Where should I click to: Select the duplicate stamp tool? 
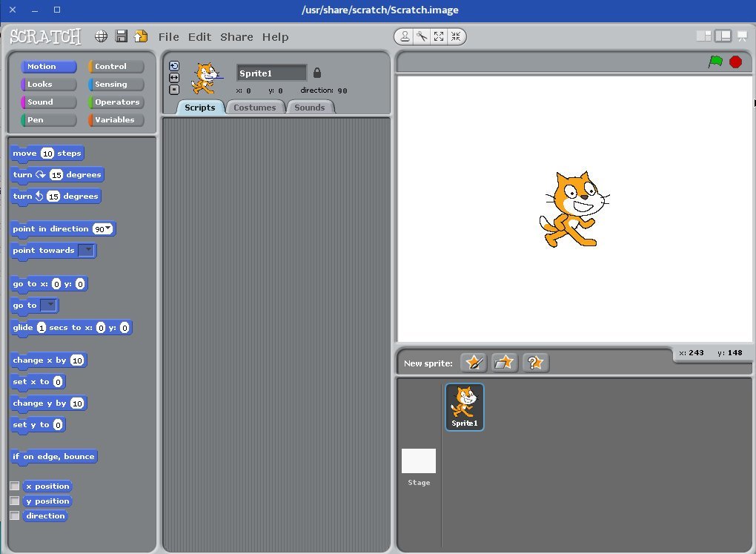click(405, 36)
